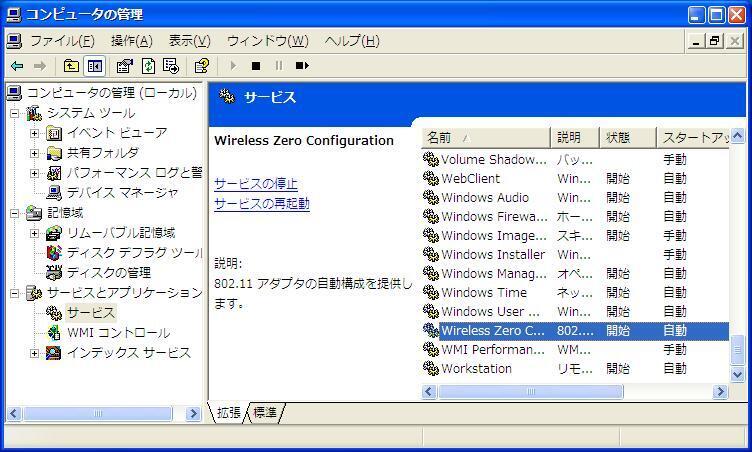Collapse the 記憶域 tree node
Image resolution: width=752 pixels, height=452 pixels.
point(15,213)
